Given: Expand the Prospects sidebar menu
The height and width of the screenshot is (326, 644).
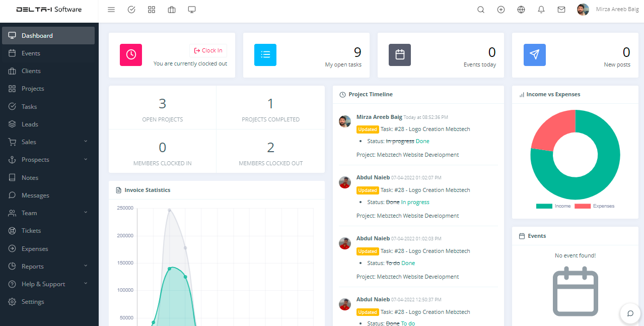Looking at the screenshot, I should [49, 160].
